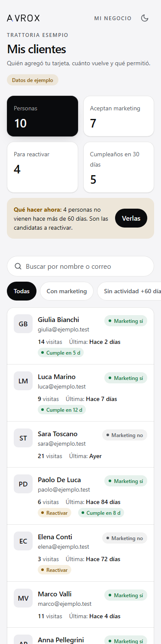Image resolution: width=161 pixels, height=644 pixels.
Task: Select the PD avatar for Paolo De Luca
Action: click(23, 484)
